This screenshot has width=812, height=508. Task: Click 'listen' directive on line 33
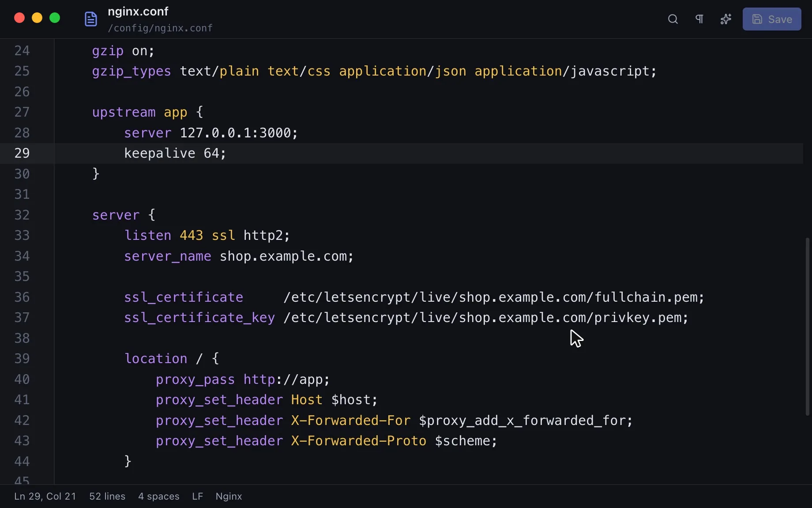click(148, 235)
